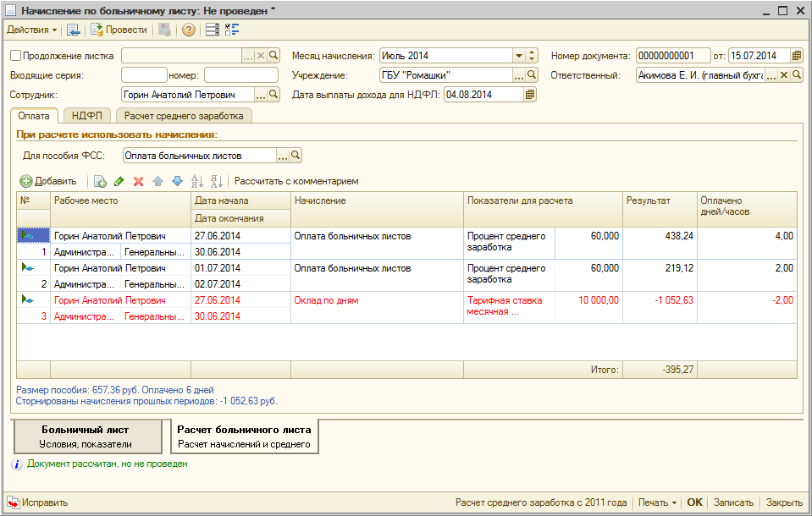Edit selected row with pencil icon
Viewport: 812px width, 516px height.
[x=119, y=181]
